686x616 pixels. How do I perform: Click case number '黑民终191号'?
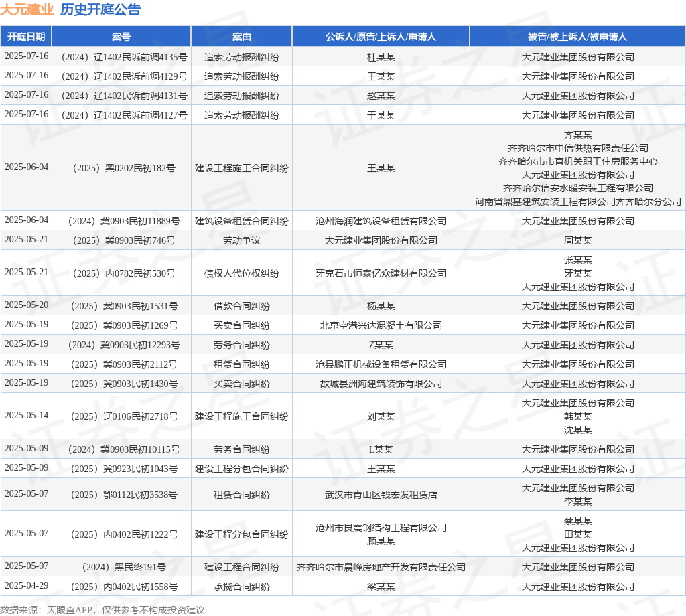(x=140, y=567)
